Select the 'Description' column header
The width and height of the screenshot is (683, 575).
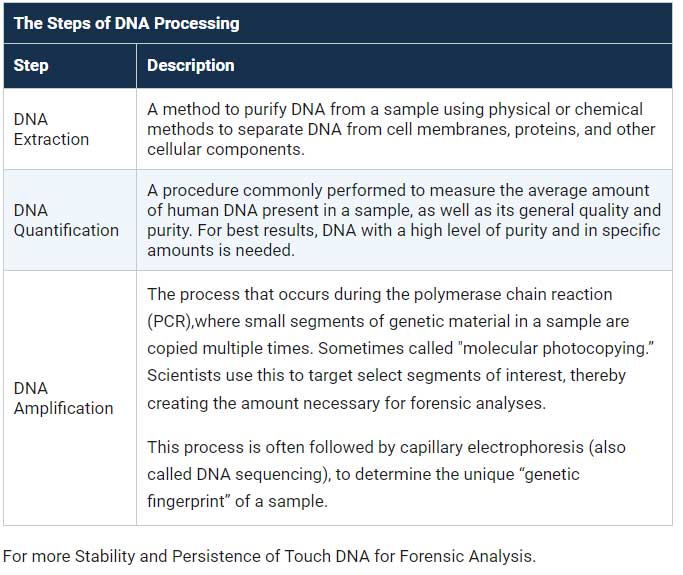tap(404, 65)
